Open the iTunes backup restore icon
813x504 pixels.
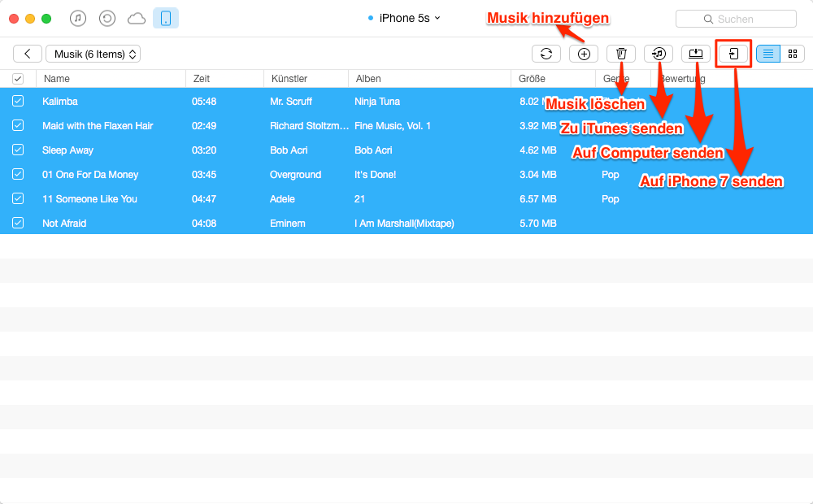point(107,19)
